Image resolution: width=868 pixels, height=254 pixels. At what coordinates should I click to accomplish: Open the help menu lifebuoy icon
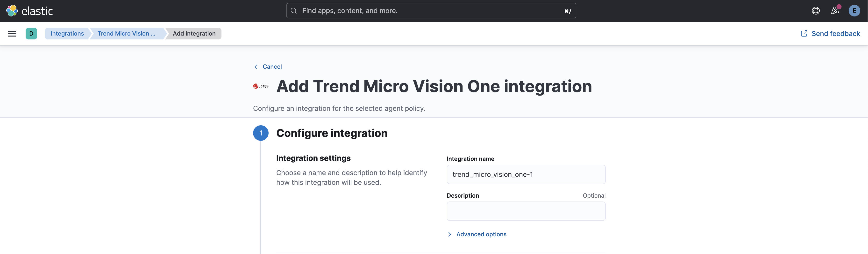(x=816, y=11)
